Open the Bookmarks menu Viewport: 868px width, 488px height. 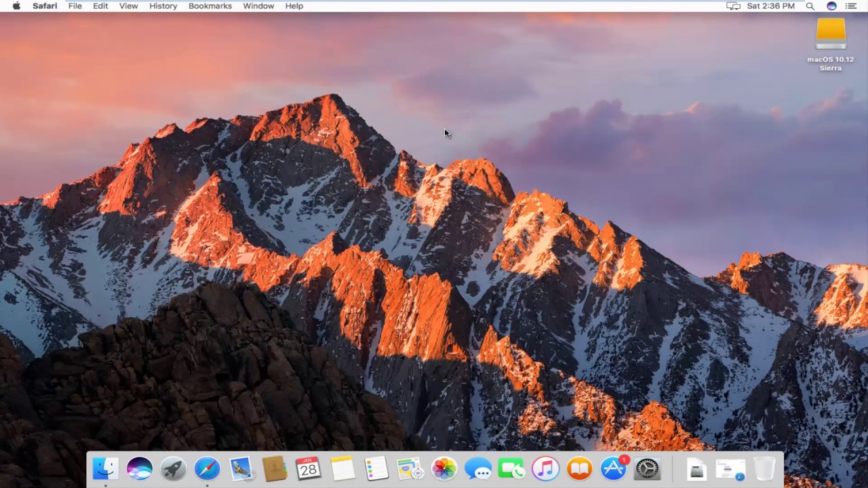tap(210, 6)
